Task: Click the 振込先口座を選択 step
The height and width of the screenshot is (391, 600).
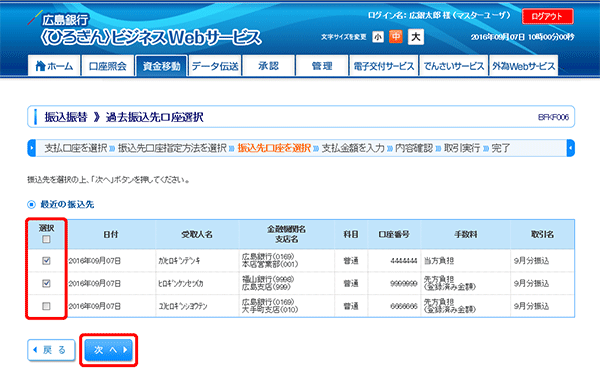Action: pyautogui.click(x=274, y=148)
